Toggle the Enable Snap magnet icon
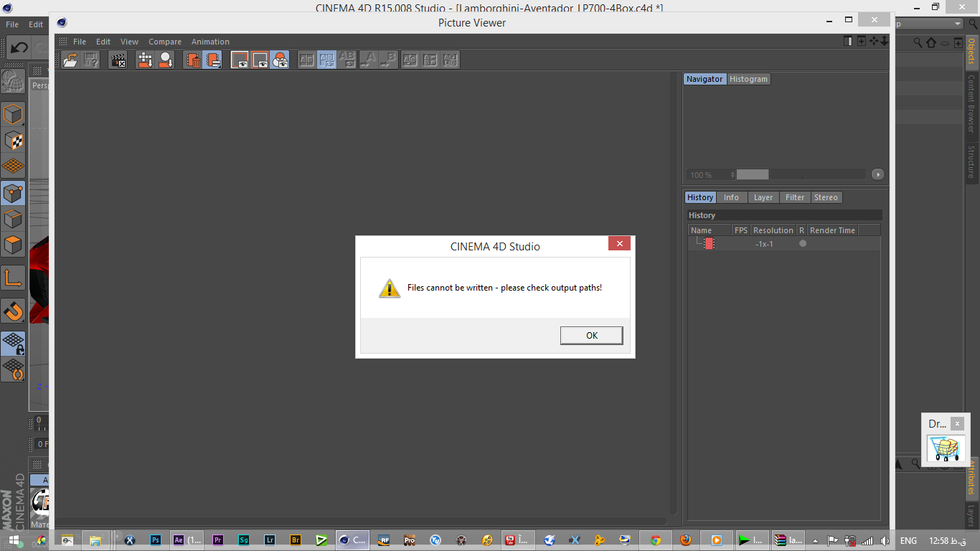Image resolution: width=980 pixels, height=551 pixels. [x=13, y=311]
